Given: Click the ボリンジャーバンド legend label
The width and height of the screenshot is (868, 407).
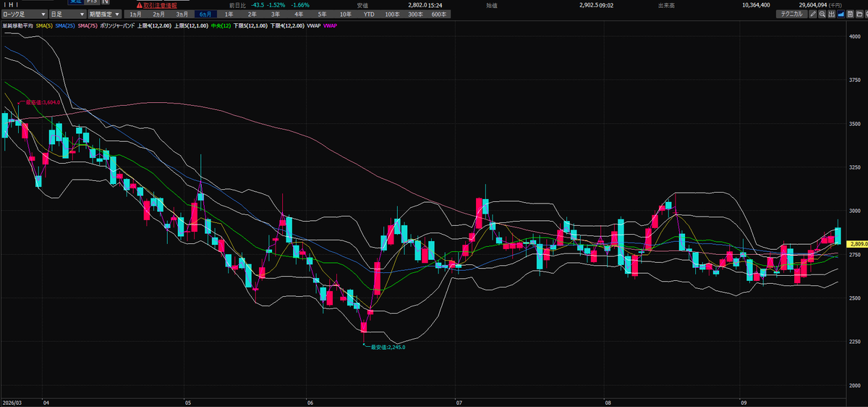Looking at the screenshot, I should (x=117, y=25).
